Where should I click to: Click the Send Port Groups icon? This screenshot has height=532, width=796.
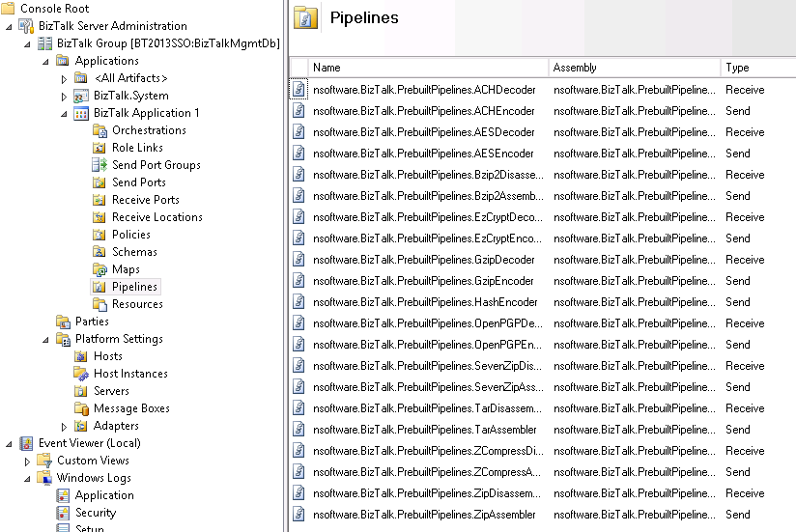pos(99,165)
